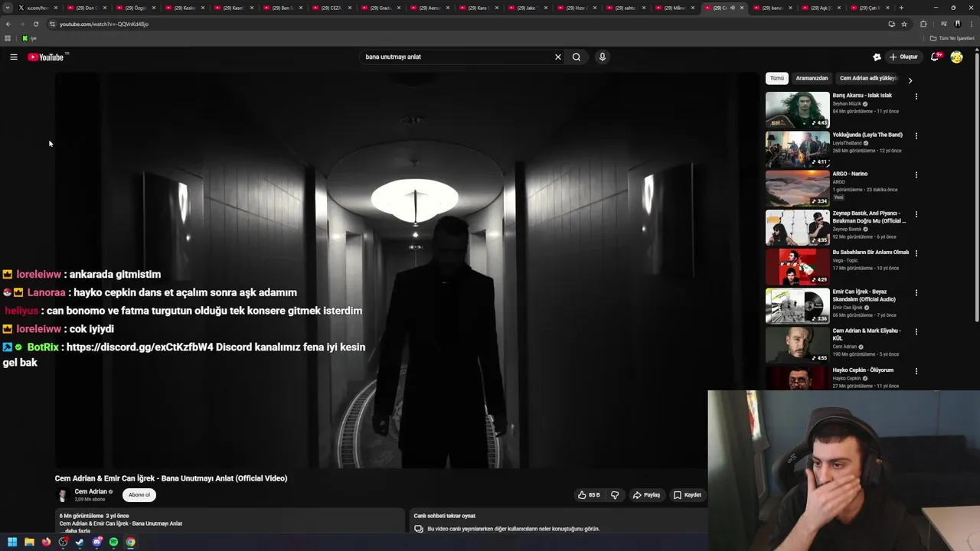Open the browser extensions puzzle icon
The height and width of the screenshot is (551, 980).
pyautogui.click(x=923, y=24)
